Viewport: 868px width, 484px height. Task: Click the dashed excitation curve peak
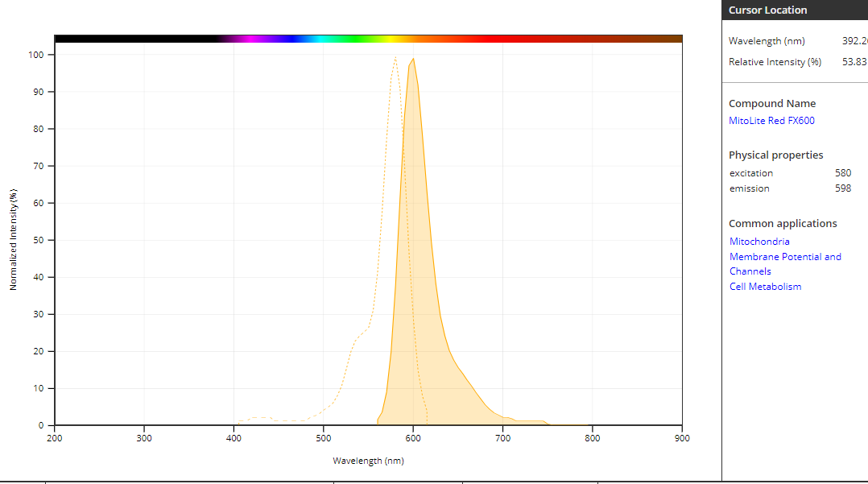coord(395,58)
